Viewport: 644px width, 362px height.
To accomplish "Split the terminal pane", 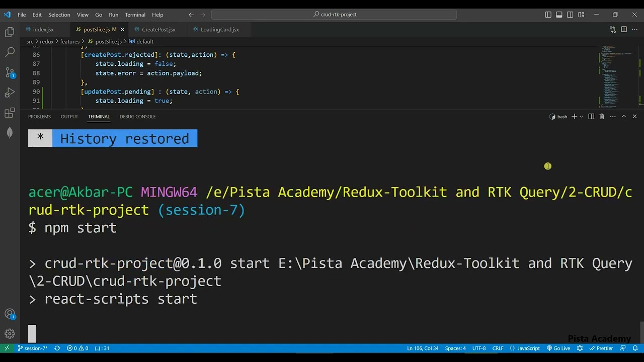I will [x=591, y=117].
